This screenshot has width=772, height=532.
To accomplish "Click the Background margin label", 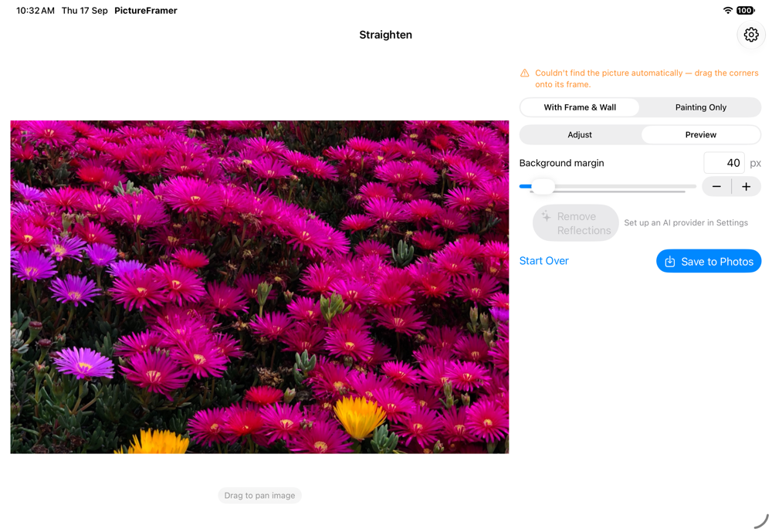I will point(561,163).
